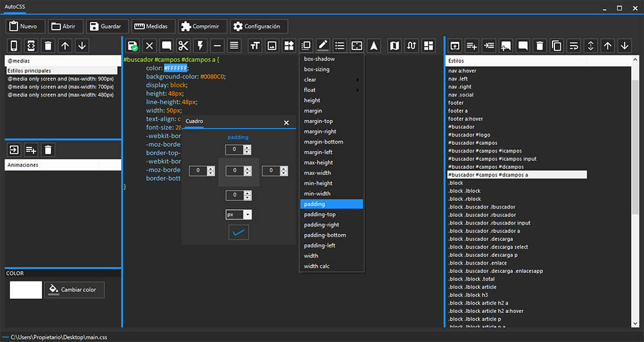
Task: Click the comment bubble icon in editor toolbar
Action: click(x=166, y=46)
